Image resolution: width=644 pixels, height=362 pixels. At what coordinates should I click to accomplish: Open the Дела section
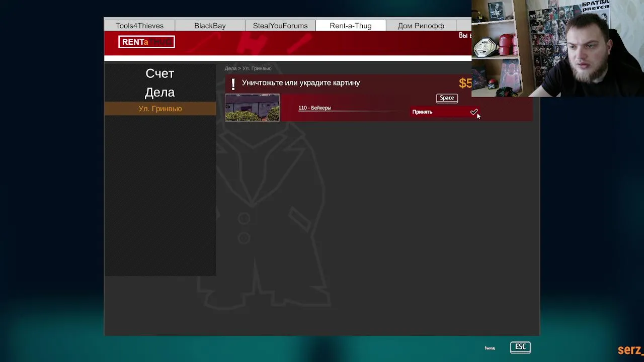160,93
